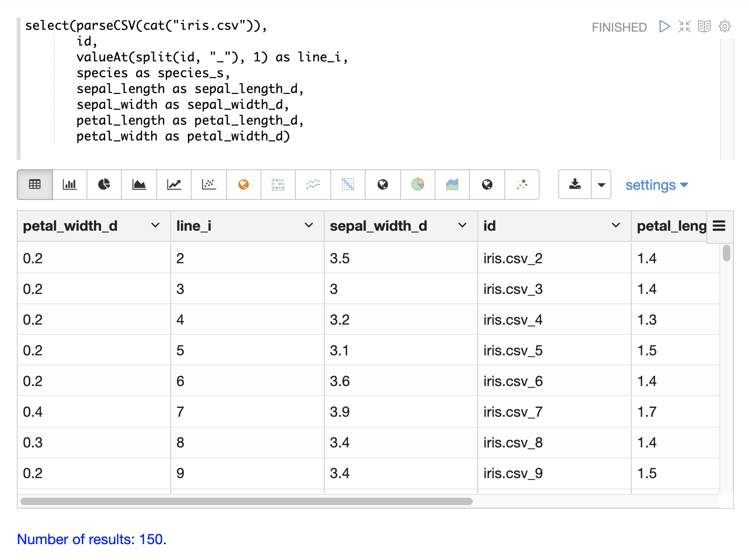Image resolution: width=749 pixels, height=560 pixels.
Task: Click the horizontal scrollbar under the table
Action: coord(247,501)
